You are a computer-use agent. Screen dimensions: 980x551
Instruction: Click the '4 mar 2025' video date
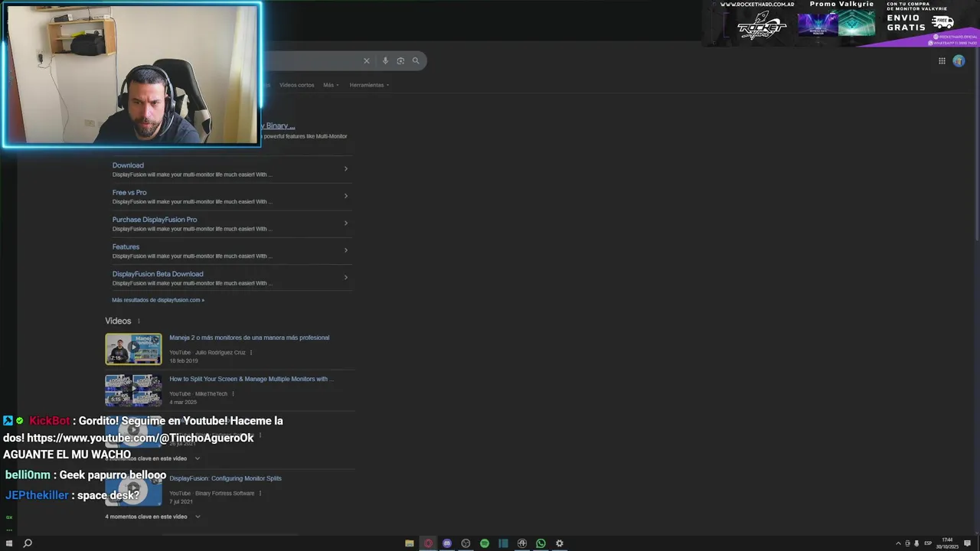click(x=183, y=403)
